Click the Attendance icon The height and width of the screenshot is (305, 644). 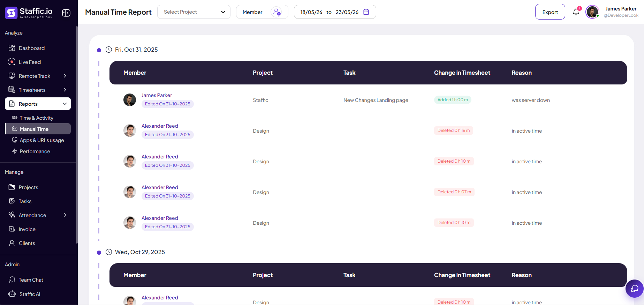pos(12,215)
